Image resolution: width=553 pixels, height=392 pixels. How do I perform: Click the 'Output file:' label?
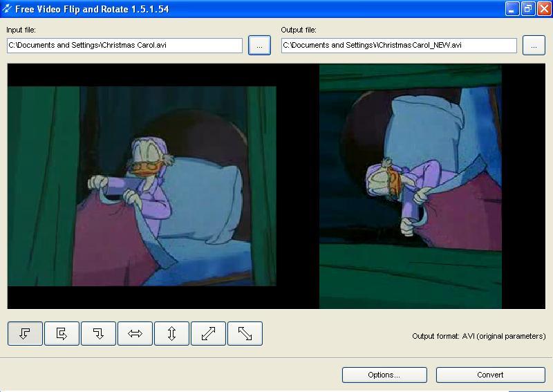click(299, 30)
